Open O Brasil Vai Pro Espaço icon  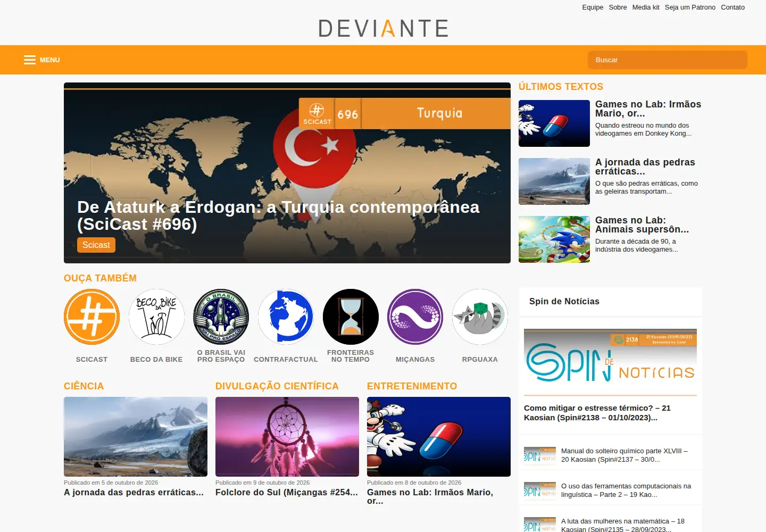point(221,317)
